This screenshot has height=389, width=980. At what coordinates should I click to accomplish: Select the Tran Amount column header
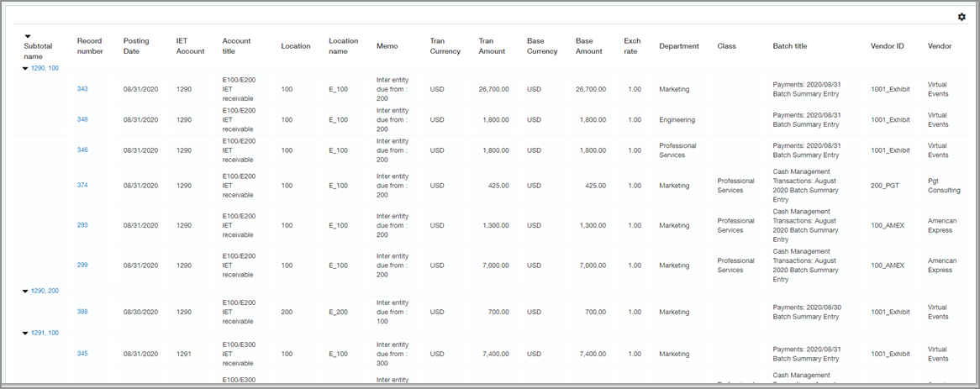coord(492,45)
